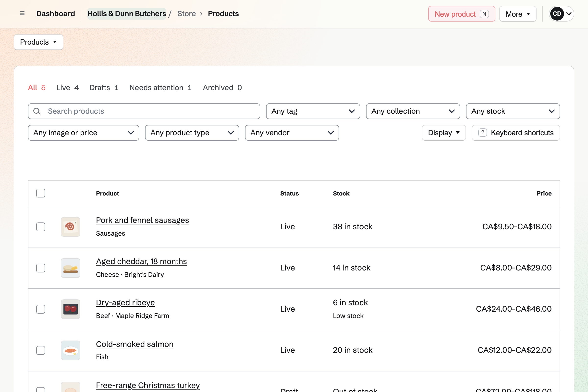Viewport: 588px width, 392px height.
Task: Expand the Any stock filter
Action: [513, 111]
